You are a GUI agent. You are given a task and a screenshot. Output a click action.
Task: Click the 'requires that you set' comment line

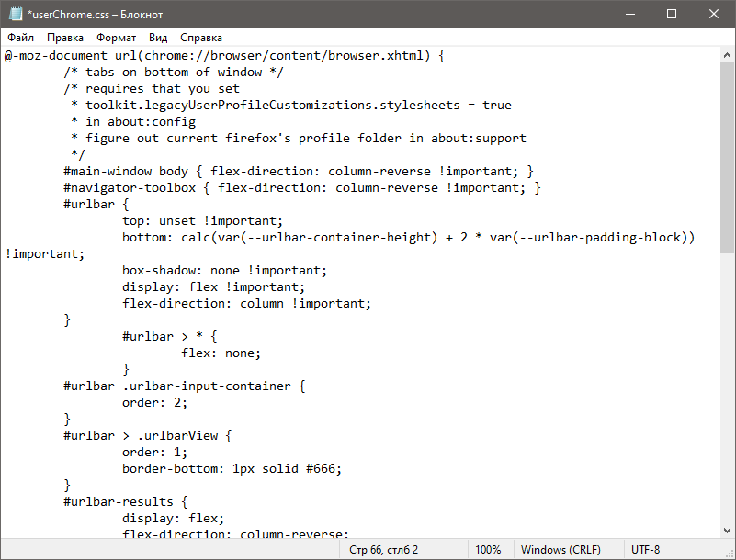pos(152,89)
